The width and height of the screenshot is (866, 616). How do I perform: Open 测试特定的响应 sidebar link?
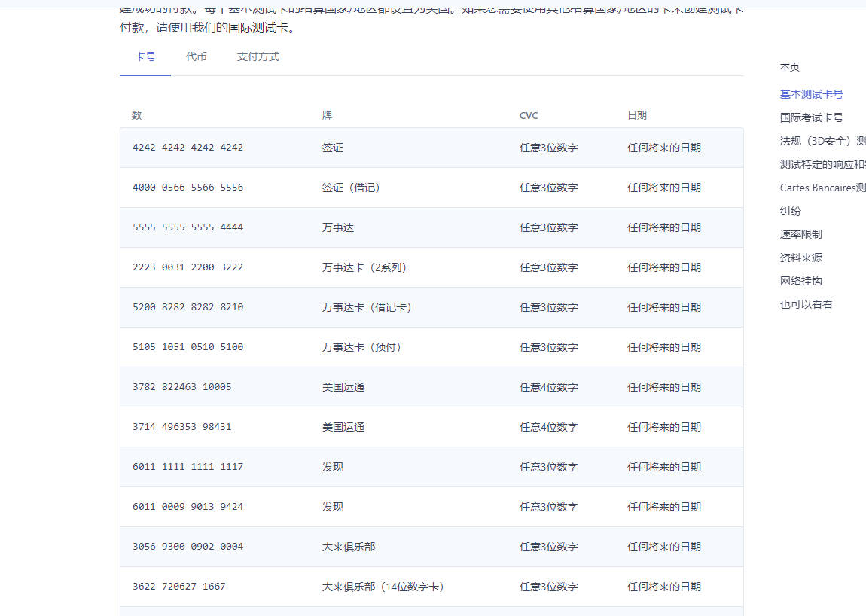(823, 164)
